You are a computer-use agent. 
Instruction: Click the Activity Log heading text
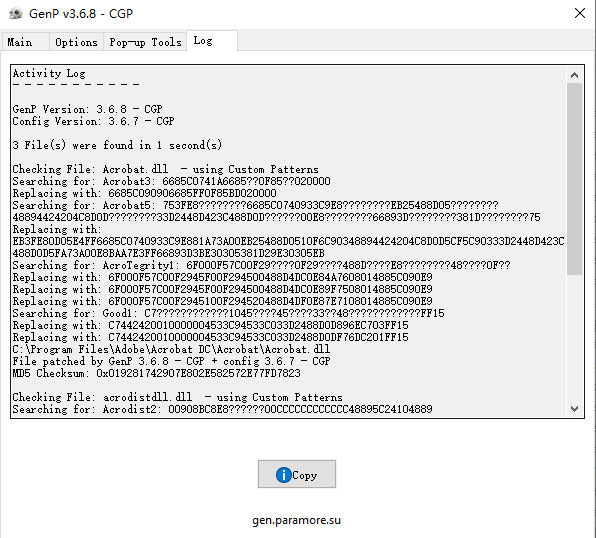(49, 73)
